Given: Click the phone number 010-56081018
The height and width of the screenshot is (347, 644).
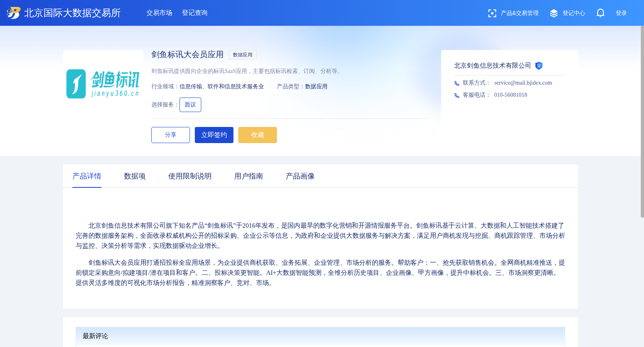Looking at the screenshot, I should tap(511, 95).
